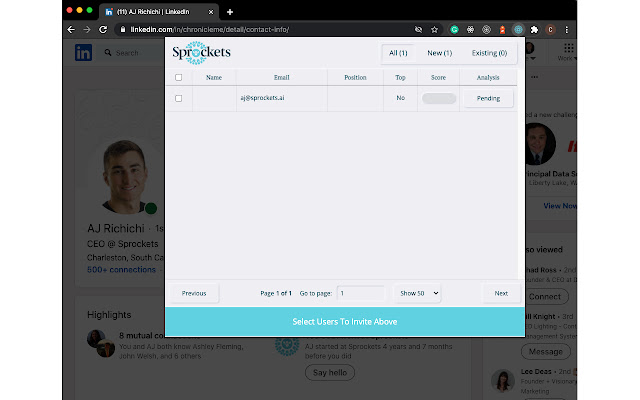Open the Extensions puzzle piece menu
This screenshot has width=640, height=400.
click(x=534, y=29)
